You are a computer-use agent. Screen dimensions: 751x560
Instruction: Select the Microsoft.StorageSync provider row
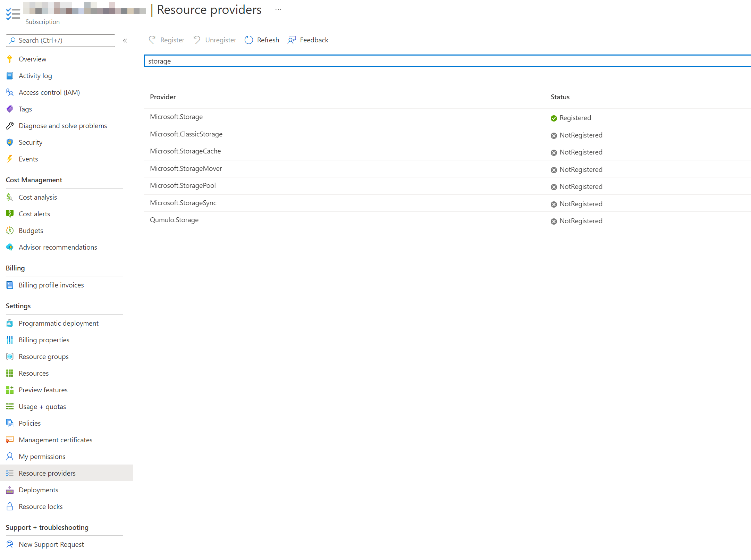[183, 203]
